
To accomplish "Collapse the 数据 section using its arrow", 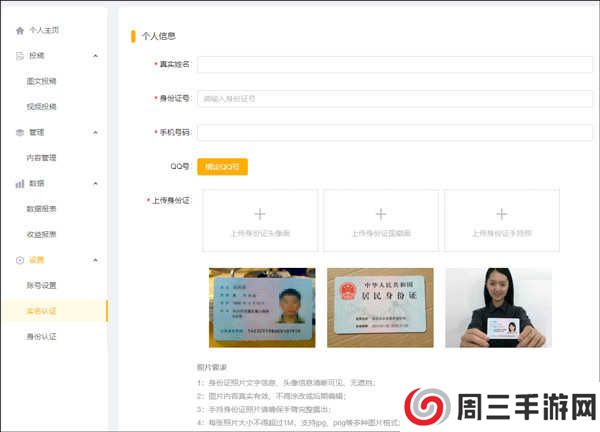I will [x=95, y=183].
